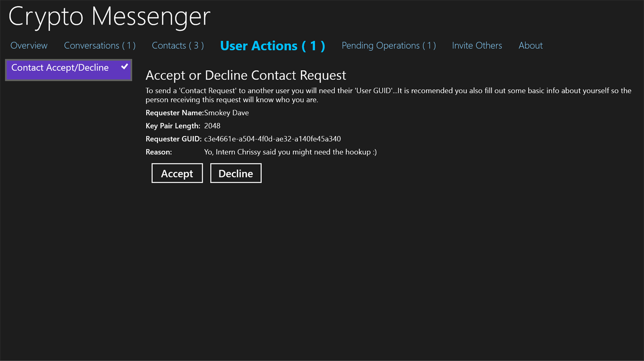
Task: Click the Accept or Decline Contact Request heading
Action: point(246,75)
